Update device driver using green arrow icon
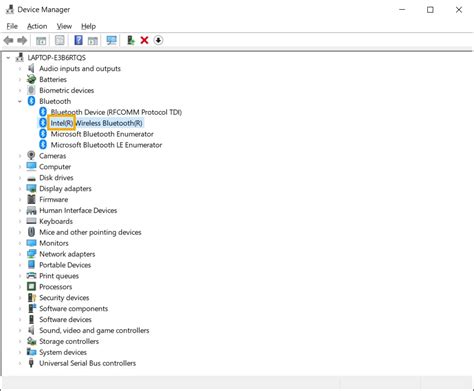Image resolution: width=474 pixels, height=391 pixels. coord(131,40)
